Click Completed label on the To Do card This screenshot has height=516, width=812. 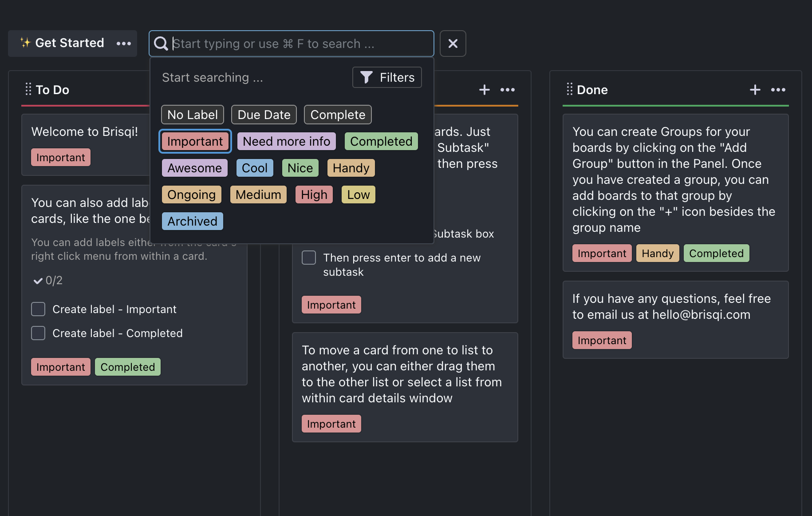pos(128,367)
